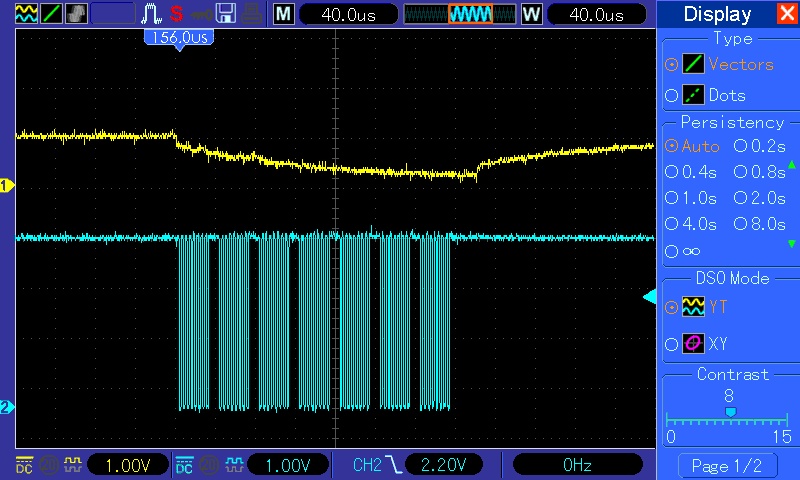Click the CH2 cyan DC coupling icon

coord(184,464)
